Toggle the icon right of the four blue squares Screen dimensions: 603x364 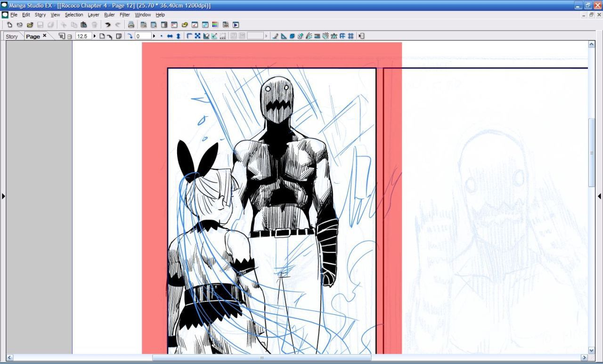click(206, 36)
